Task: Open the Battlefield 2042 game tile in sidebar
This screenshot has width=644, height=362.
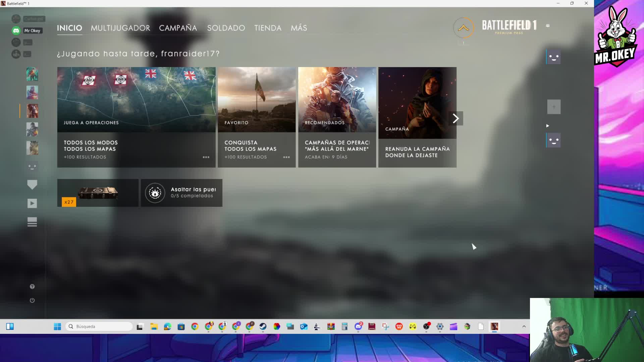Action: pos(32,74)
